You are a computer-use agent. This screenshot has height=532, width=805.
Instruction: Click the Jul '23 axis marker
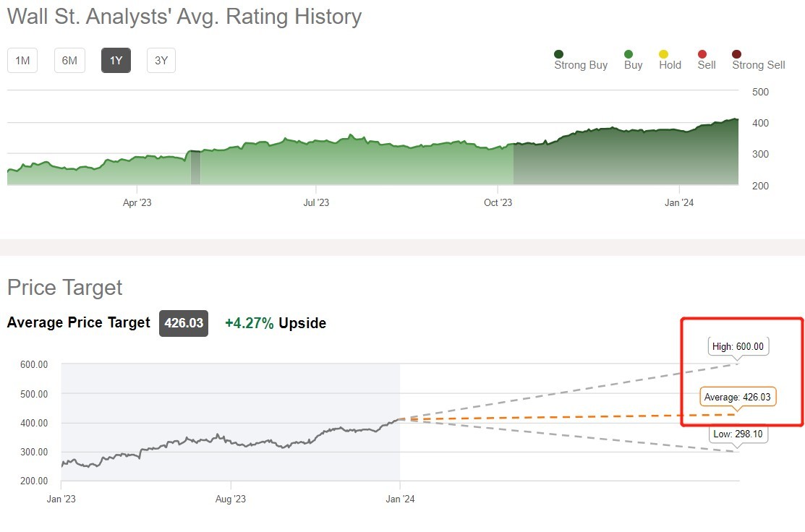316,202
